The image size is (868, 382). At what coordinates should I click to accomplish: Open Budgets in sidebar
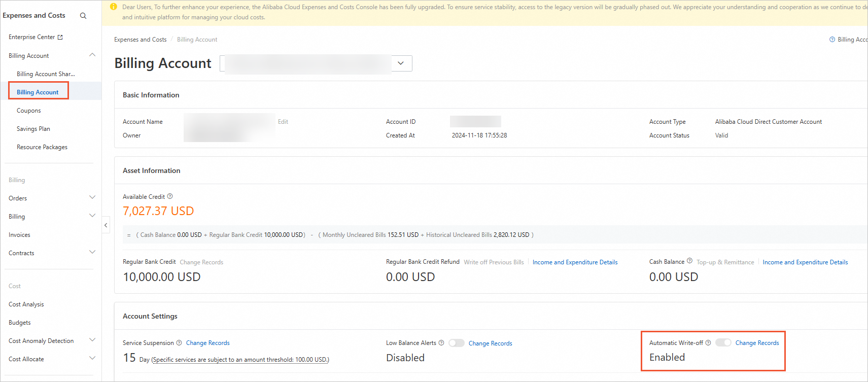(20, 323)
